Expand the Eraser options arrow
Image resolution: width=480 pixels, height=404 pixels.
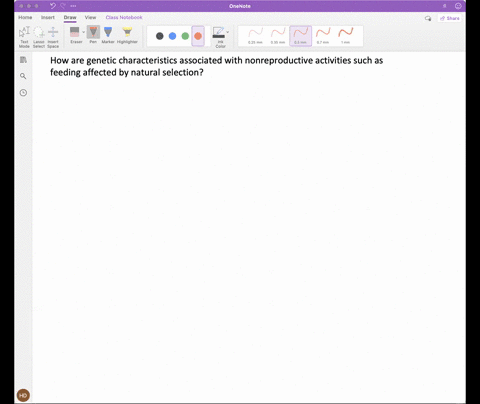pyautogui.click(x=83, y=32)
